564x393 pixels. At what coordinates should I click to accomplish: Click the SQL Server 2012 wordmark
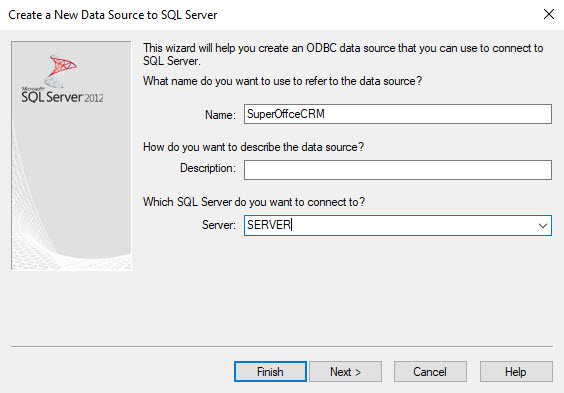click(62, 97)
